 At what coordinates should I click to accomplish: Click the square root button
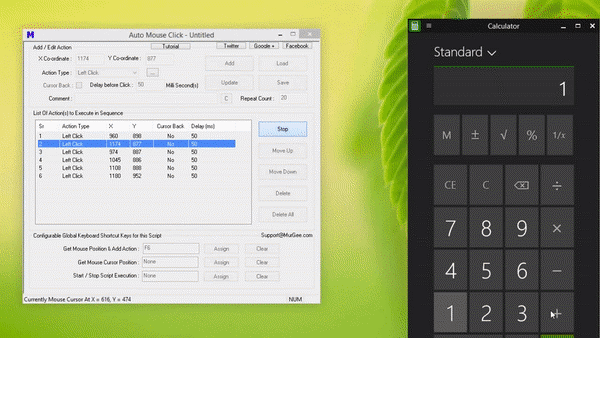pos(504,135)
